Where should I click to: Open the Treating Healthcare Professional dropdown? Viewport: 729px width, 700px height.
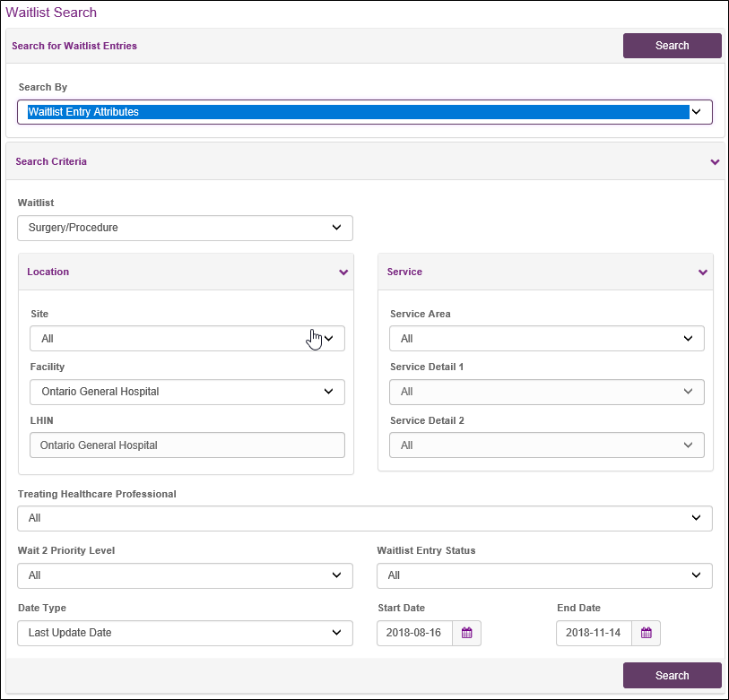(x=364, y=518)
